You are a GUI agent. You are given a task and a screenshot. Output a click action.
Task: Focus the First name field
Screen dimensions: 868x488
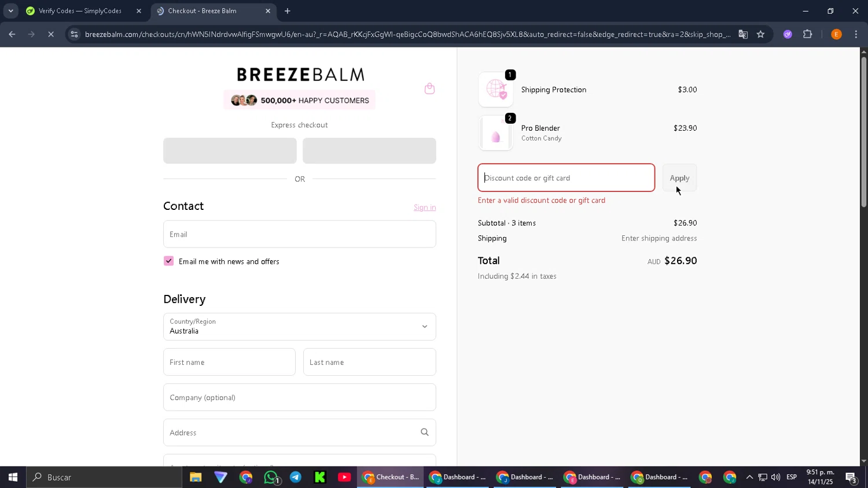[x=229, y=362]
